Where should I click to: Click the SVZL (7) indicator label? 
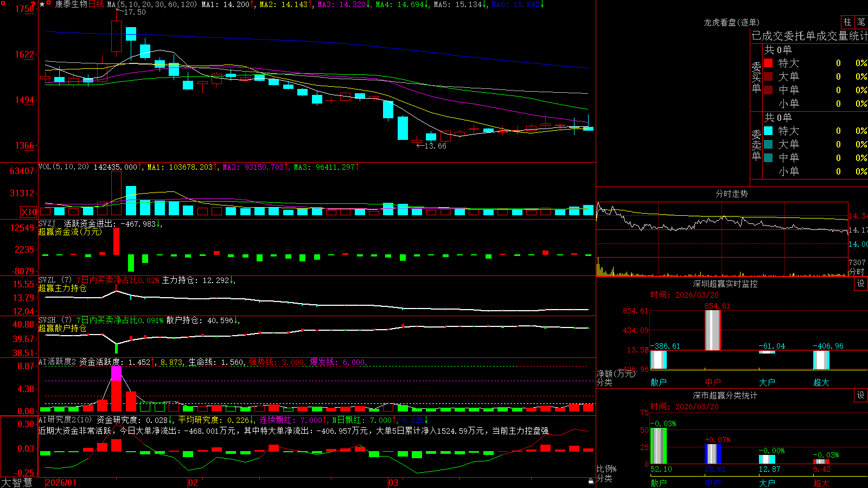tap(55, 280)
